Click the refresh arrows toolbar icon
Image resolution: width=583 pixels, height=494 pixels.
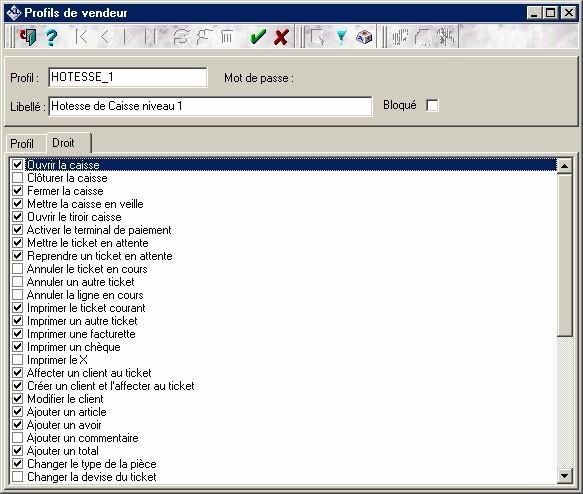(x=181, y=37)
